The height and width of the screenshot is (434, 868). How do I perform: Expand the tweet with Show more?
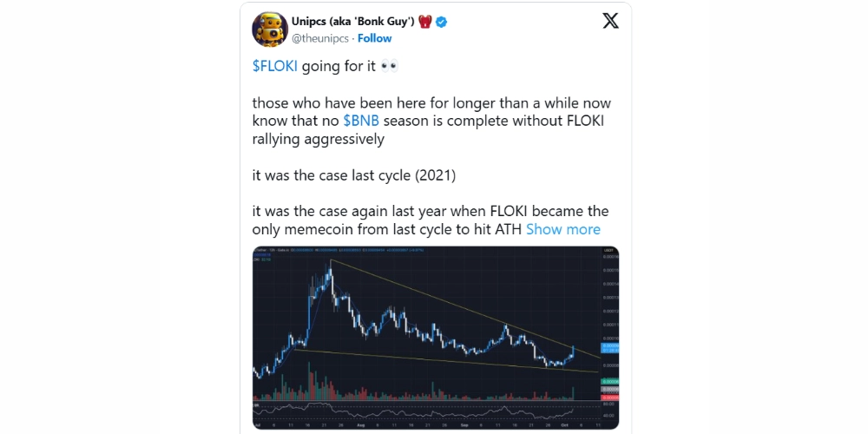pos(563,229)
